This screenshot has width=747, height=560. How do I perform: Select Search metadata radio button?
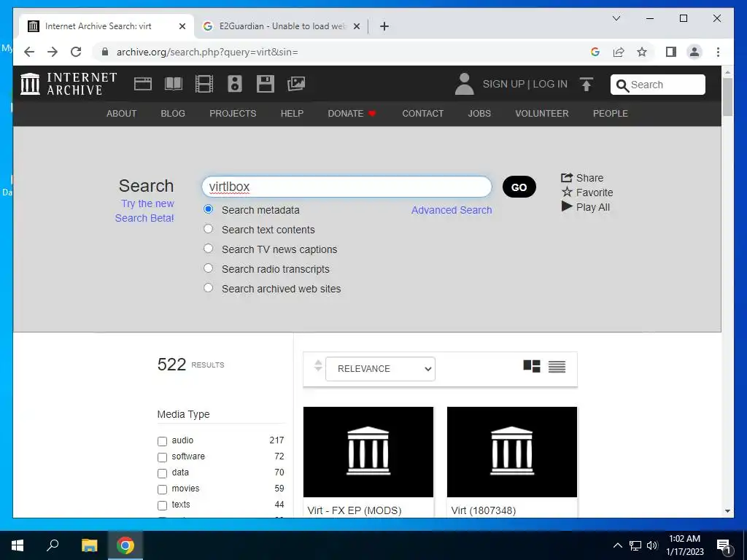click(x=208, y=209)
